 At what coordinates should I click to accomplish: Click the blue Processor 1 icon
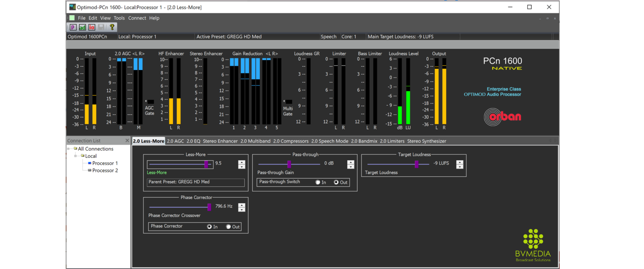tap(90, 163)
